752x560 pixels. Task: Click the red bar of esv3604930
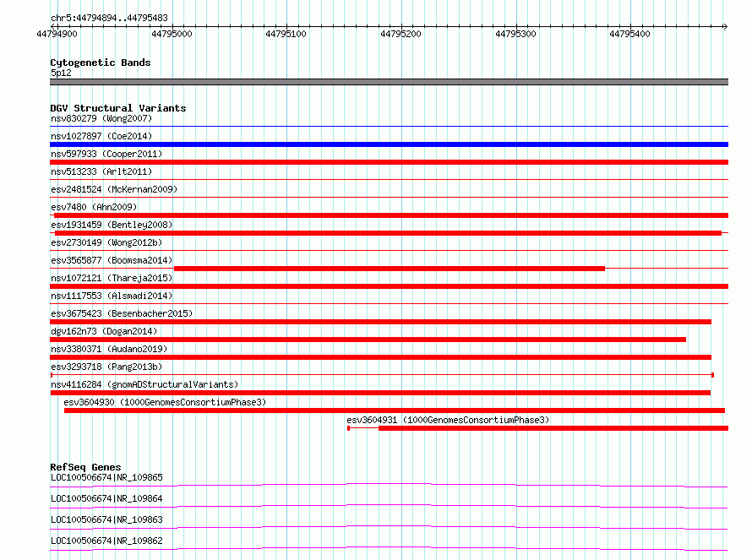click(395, 410)
